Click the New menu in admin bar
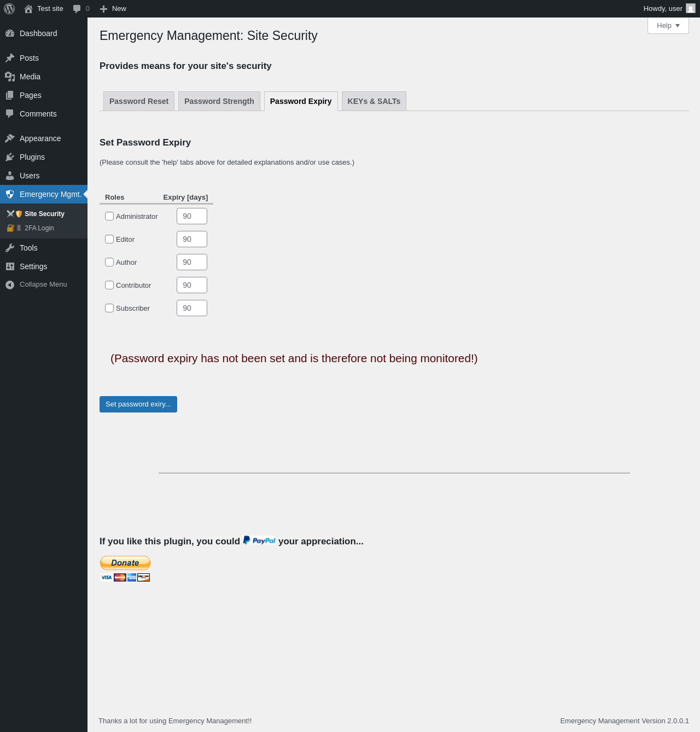The image size is (700, 732). [113, 9]
